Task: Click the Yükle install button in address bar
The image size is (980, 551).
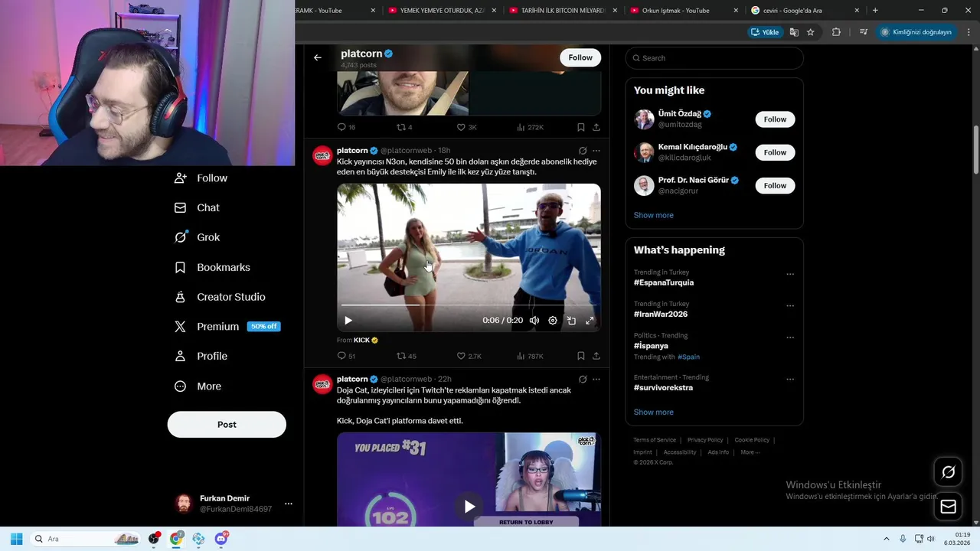Action: pos(765,32)
